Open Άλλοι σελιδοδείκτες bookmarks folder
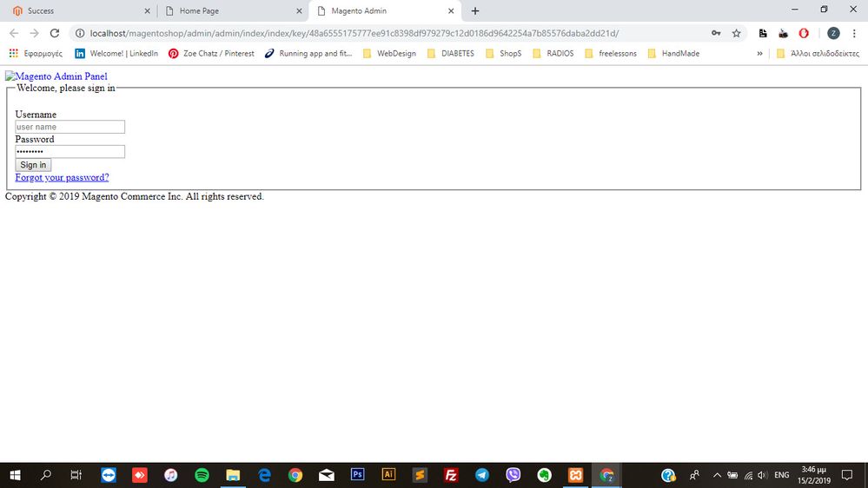 coord(818,53)
